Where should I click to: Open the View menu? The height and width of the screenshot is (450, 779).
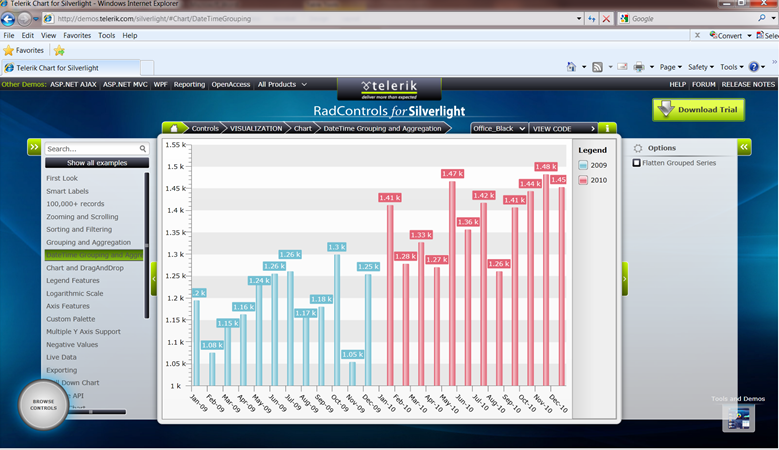(48, 35)
